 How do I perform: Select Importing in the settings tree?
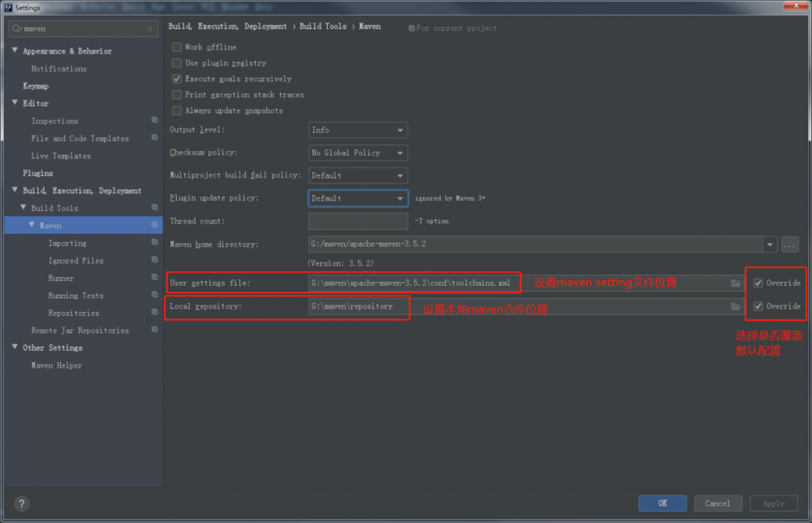67,244
